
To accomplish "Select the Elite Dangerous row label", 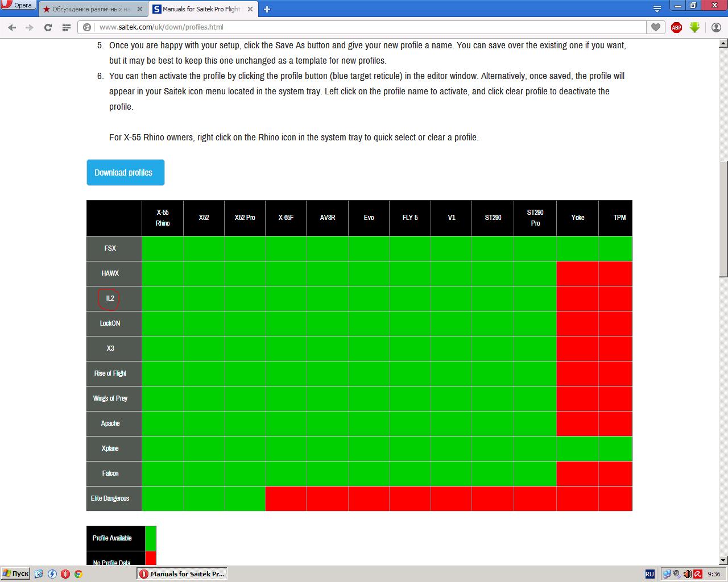I will point(114,498).
